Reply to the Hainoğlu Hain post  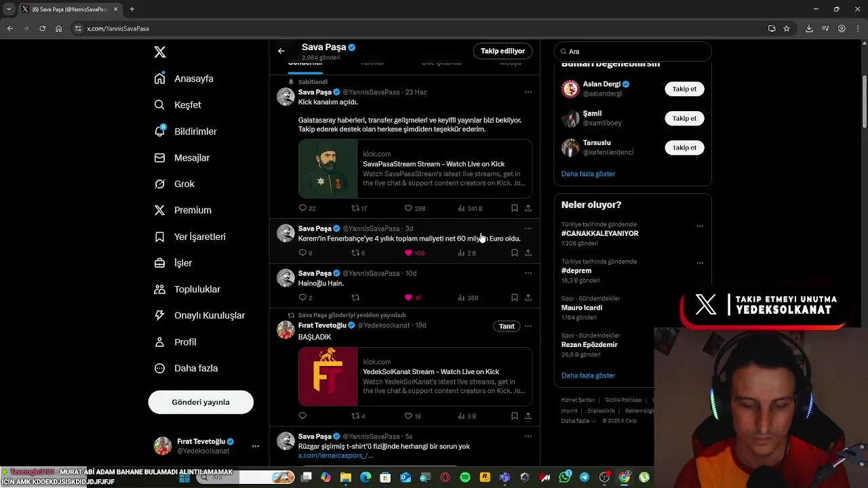(x=302, y=298)
